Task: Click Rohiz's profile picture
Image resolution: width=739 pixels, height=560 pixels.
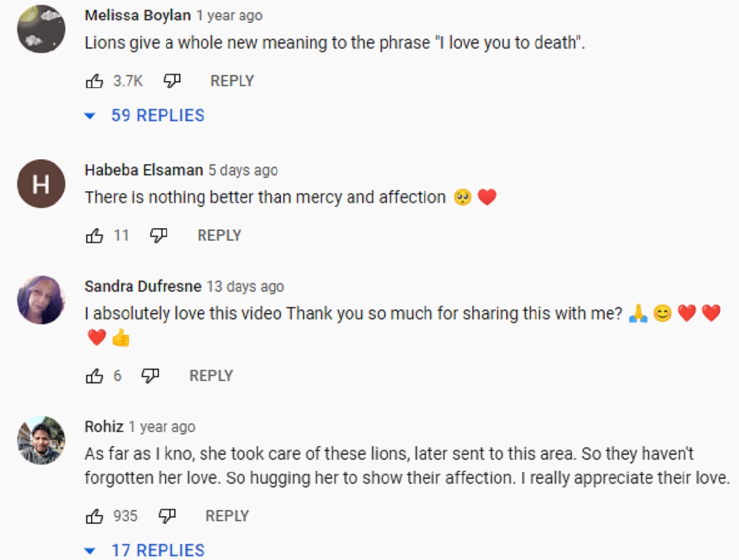Action: pyautogui.click(x=41, y=440)
